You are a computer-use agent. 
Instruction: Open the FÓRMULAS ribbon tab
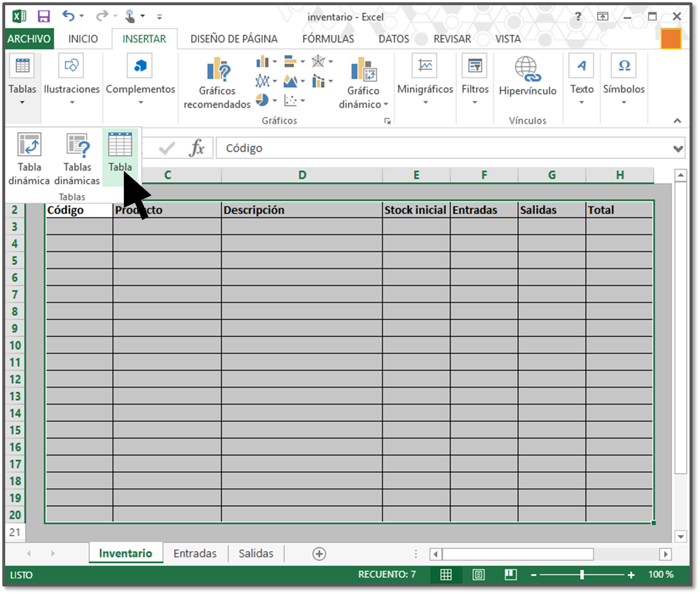tap(328, 39)
